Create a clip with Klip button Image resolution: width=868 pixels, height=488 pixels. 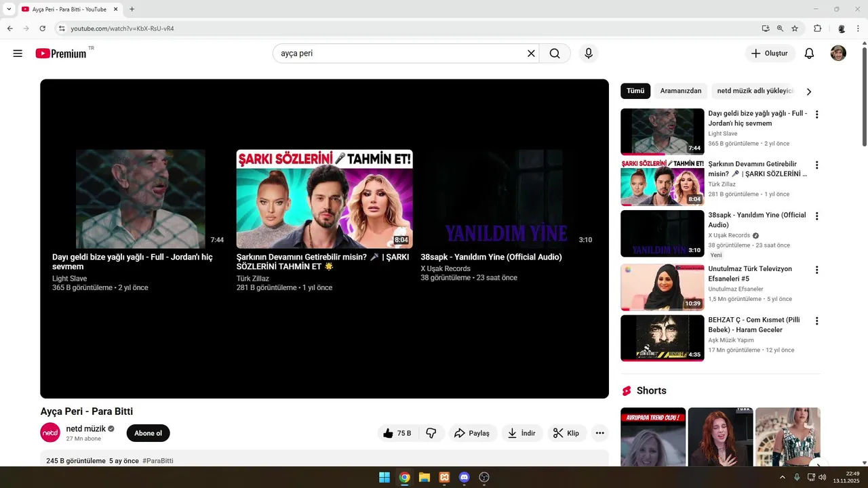pos(566,433)
